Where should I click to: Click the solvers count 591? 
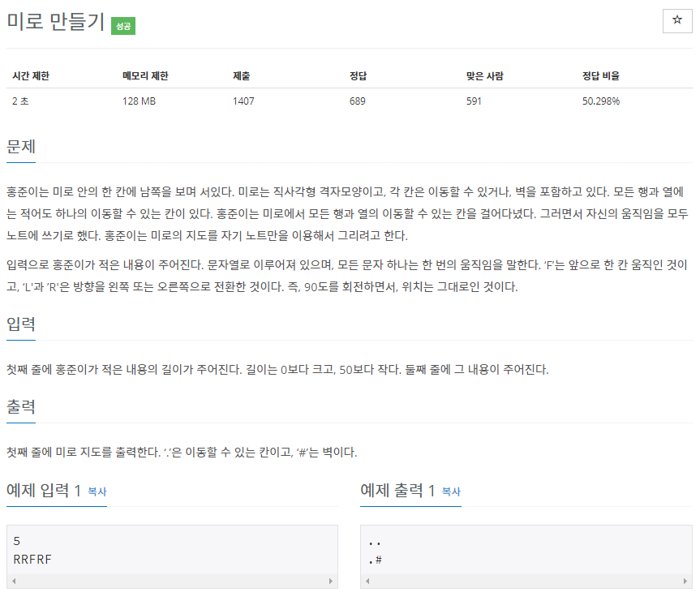(x=475, y=101)
